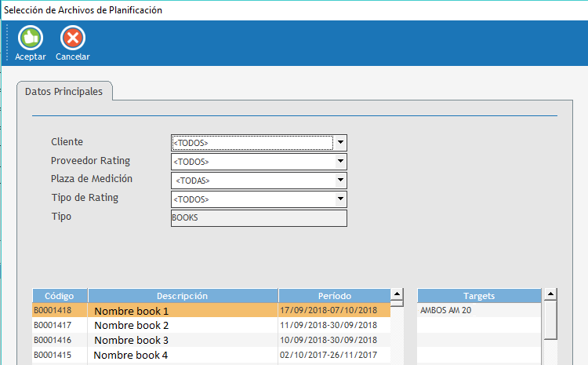This screenshot has height=365, width=588.
Task: Switch to the Datos Principales tab
Action: pyautogui.click(x=64, y=92)
